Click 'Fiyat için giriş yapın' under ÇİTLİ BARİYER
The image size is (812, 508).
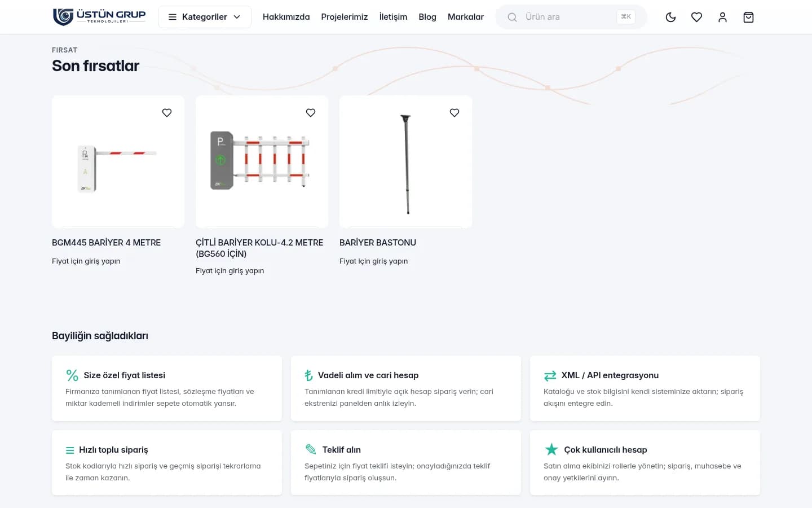pos(230,271)
